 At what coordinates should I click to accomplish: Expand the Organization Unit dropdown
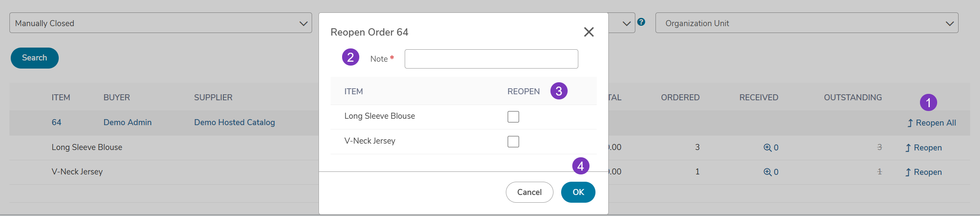pos(807,23)
